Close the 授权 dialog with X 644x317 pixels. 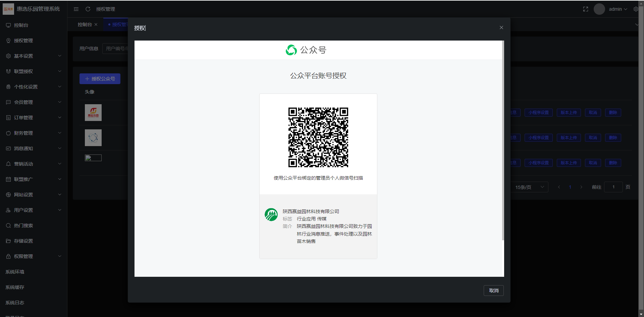(501, 27)
